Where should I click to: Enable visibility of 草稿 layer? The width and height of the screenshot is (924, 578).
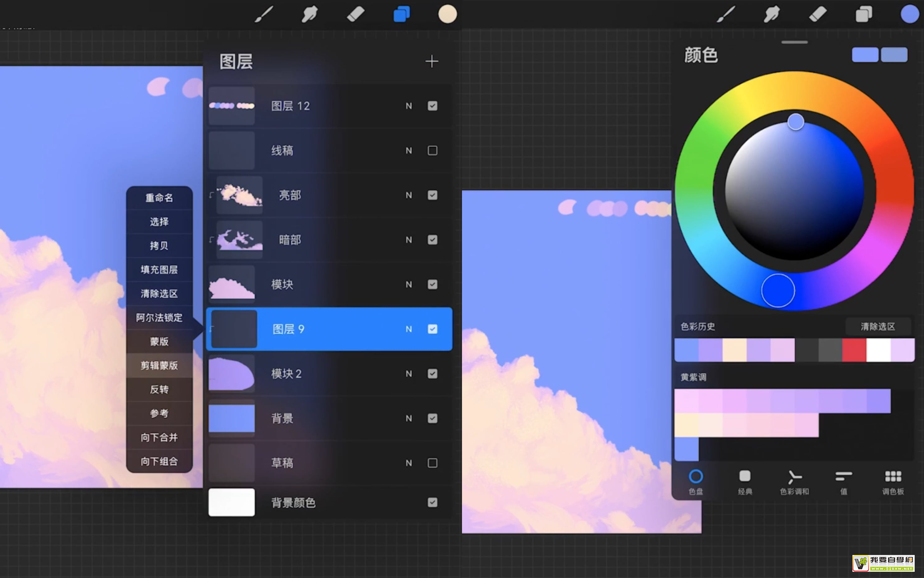432,463
